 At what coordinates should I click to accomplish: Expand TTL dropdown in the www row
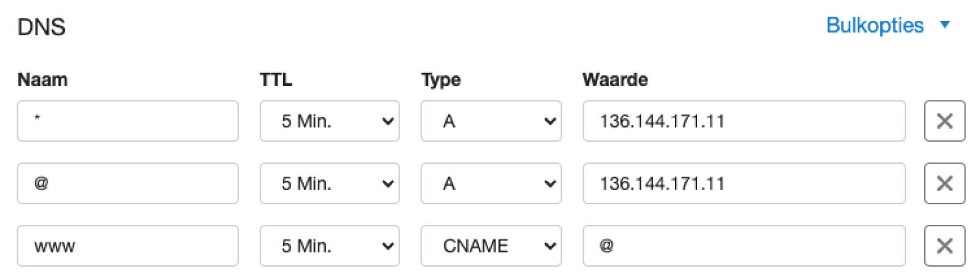coord(330,246)
